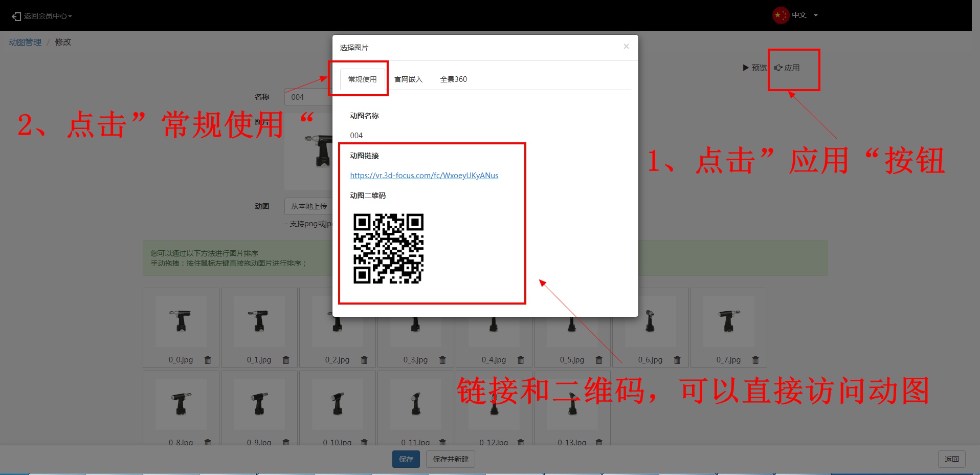Open the vr.3d-focus.com animation link
The width and height of the screenshot is (980, 475).
[x=424, y=176]
